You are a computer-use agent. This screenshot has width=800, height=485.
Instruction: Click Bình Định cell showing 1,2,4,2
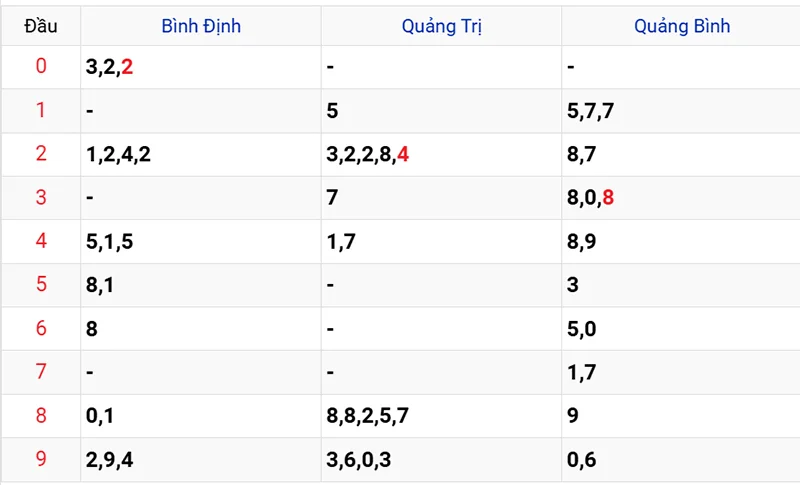201,155
